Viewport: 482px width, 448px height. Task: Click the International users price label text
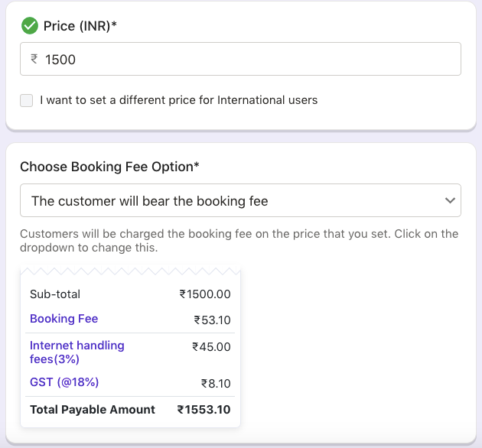[178, 100]
